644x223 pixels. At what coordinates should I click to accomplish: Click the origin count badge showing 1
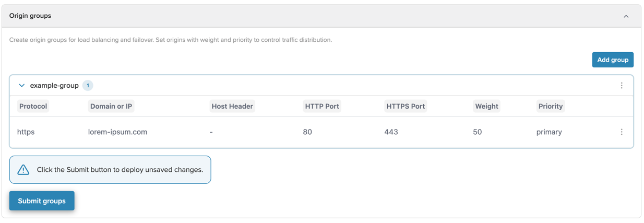[88, 86]
